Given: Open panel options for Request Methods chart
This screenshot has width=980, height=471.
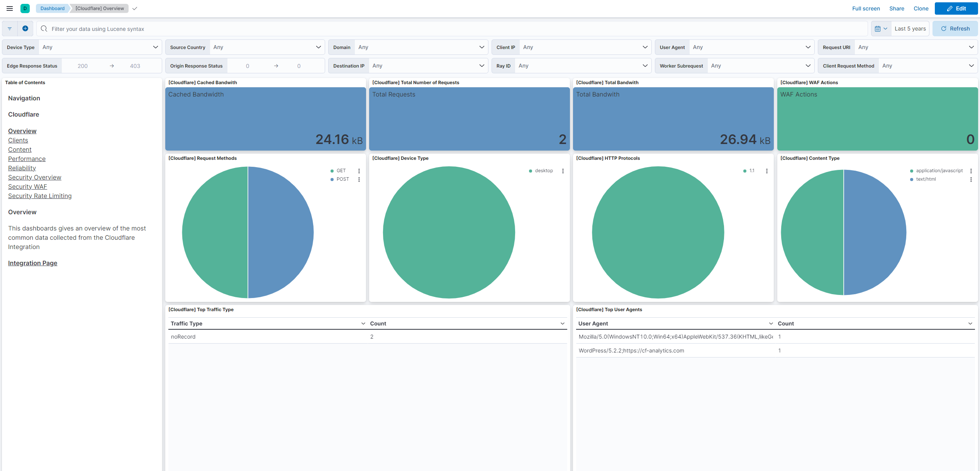Looking at the screenshot, I should [x=359, y=171].
